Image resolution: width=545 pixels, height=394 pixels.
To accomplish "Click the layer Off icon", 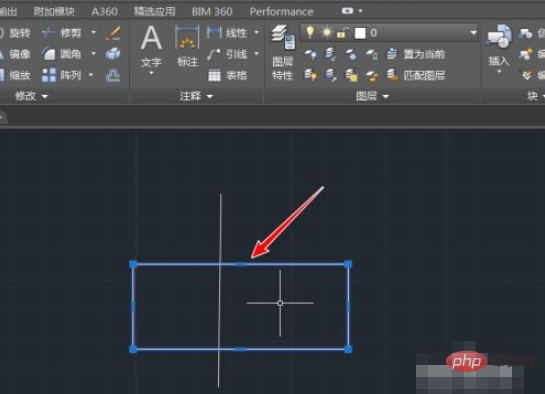I will point(310,54).
